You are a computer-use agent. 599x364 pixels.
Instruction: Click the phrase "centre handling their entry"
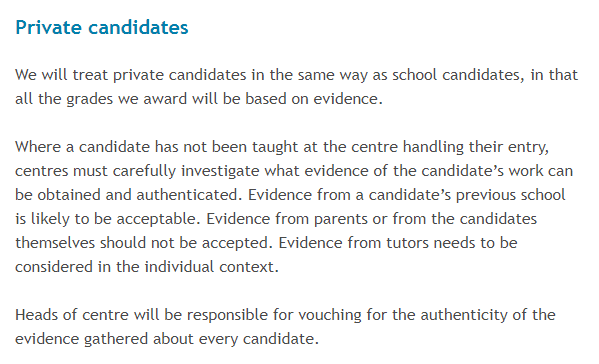pyautogui.click(x=450, y=147)
